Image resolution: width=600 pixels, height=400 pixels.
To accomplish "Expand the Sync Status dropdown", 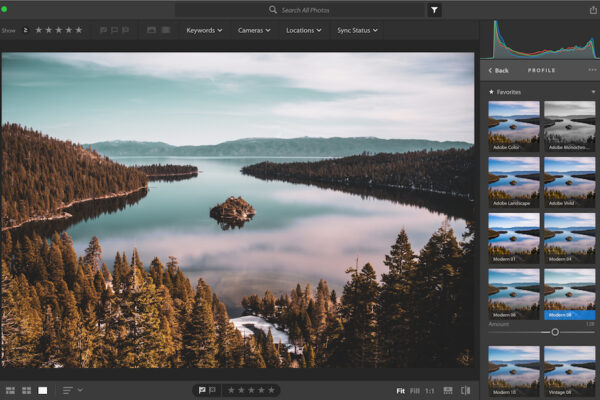I will [357, 30].
